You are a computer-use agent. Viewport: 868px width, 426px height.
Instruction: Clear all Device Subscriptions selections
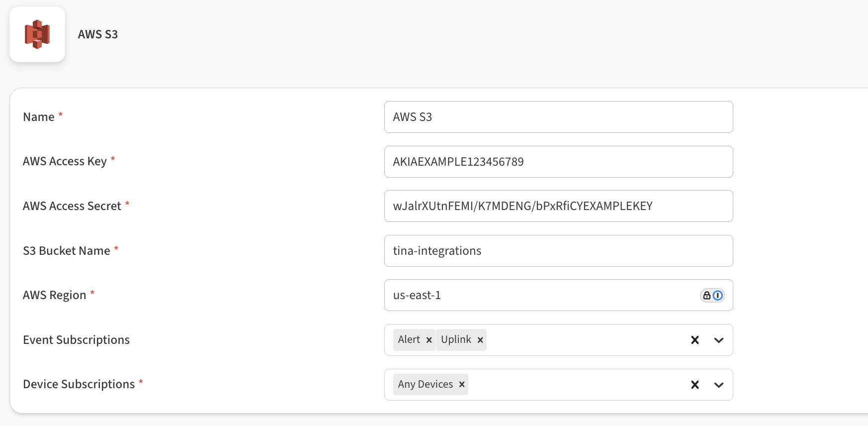tap(695, 385)
